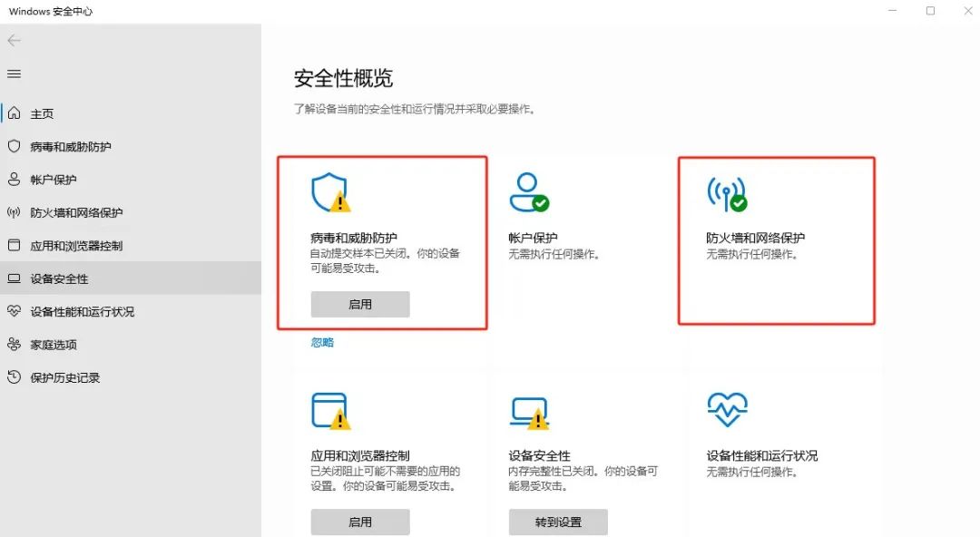980x537 pixels.
Task: Click 启用 under 应用和浏览器控制
Action: [x=360, y=522]
